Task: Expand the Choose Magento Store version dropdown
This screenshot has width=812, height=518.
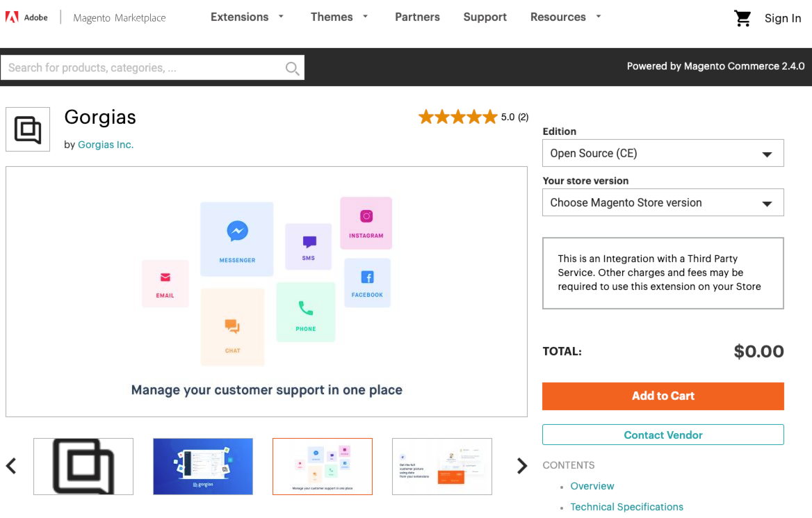Action: 663,202
